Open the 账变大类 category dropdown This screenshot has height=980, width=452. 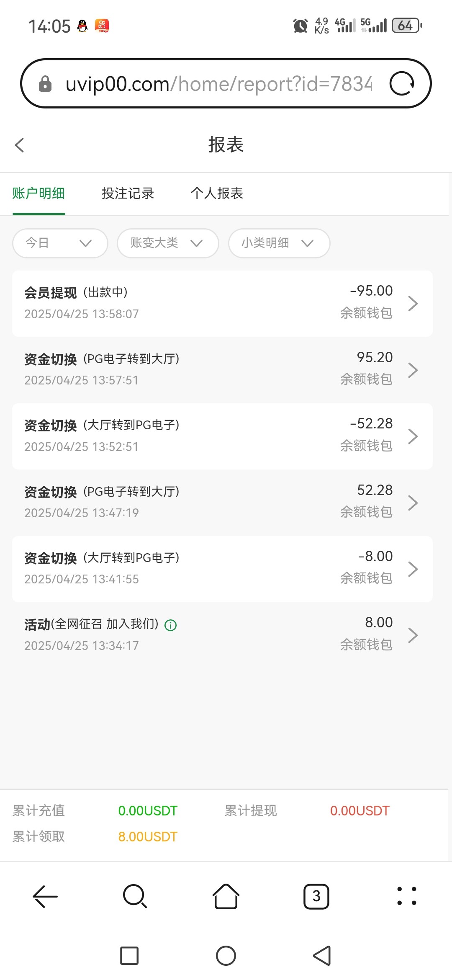pyautogui.click(x=168, y=243)
